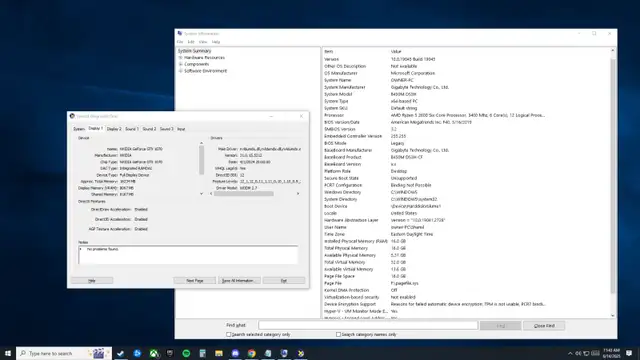The height and width of the screenshot is (360, 640).
Task: Open the Windows Start menu
Action: point(8,353)
